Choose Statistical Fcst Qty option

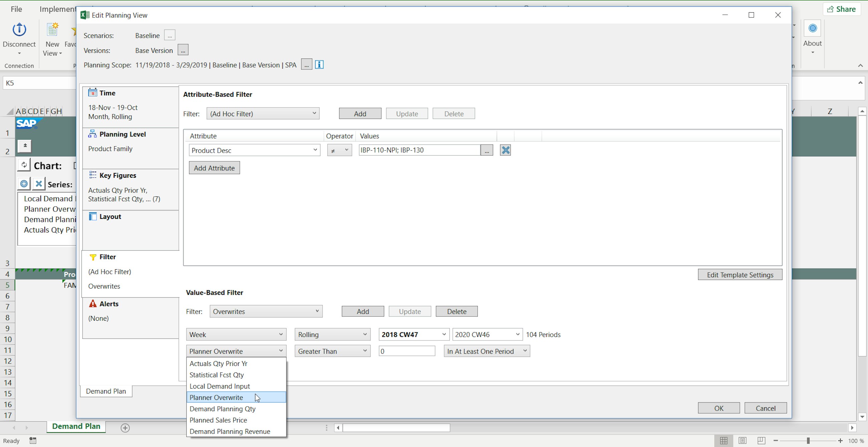point(216,375)
